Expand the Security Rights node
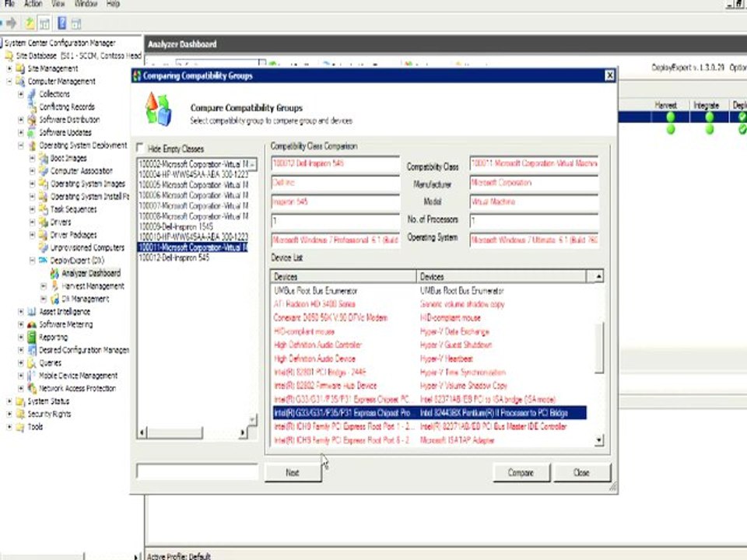The height and width of the screenshot is (560, 747). pos(9,414)
